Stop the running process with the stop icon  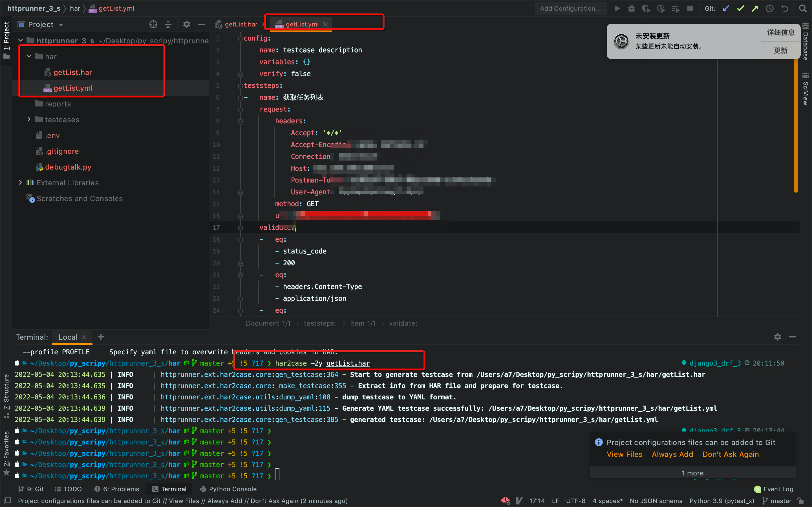[x=690, y=8]
